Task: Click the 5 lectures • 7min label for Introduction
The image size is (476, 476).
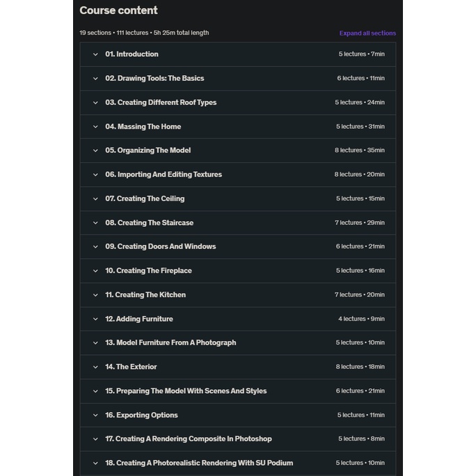Action: click(361, 54)
